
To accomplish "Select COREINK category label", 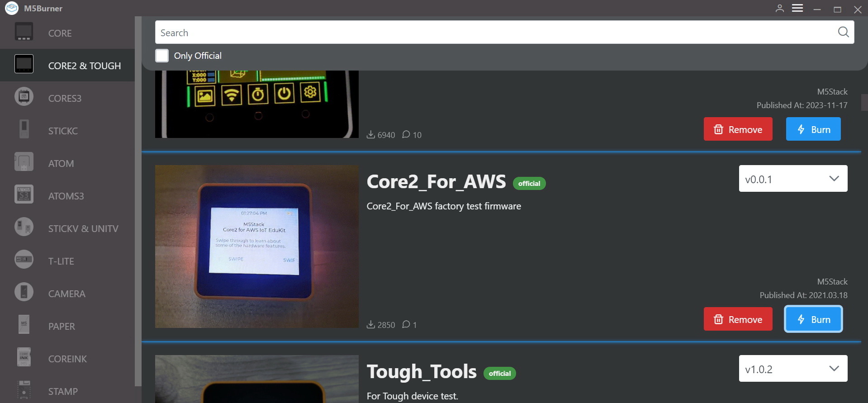I will click(67, 359).
